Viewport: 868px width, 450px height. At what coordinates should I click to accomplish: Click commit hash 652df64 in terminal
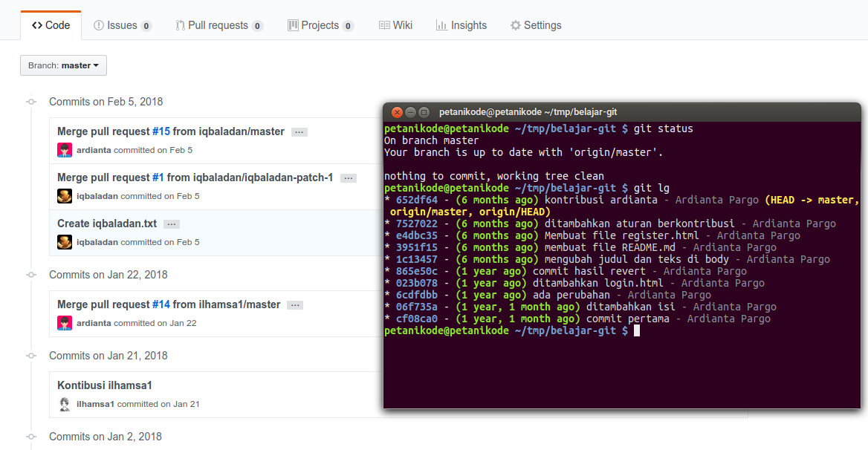click(416, 200)
